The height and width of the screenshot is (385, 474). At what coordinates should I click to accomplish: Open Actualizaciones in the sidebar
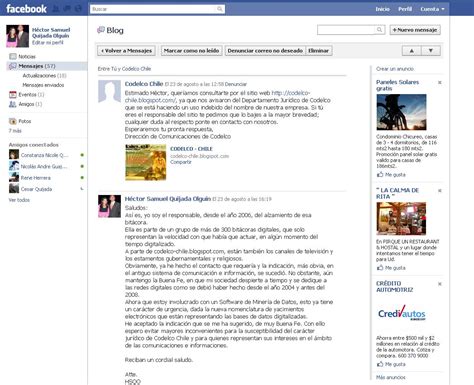44,76
